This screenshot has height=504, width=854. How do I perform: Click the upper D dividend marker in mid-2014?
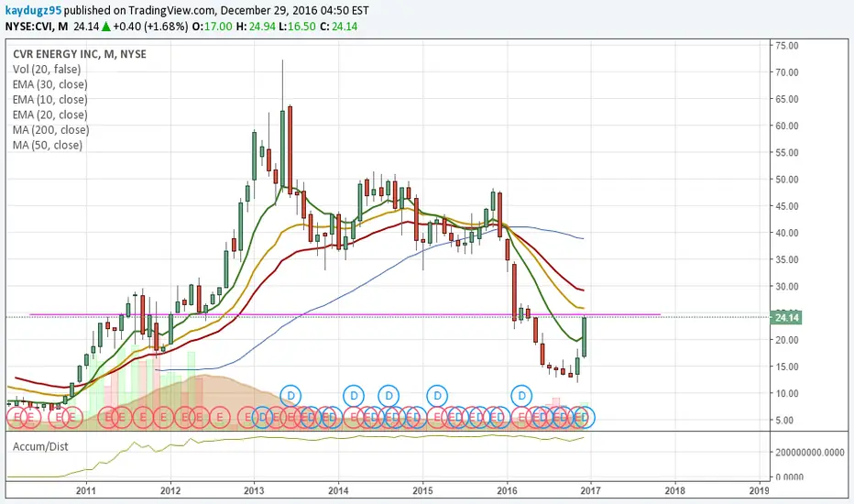point(389,396)
